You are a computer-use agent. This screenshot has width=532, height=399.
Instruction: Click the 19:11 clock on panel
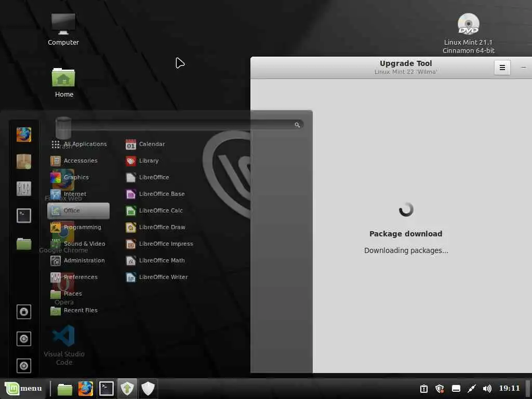tap(509, 389)
